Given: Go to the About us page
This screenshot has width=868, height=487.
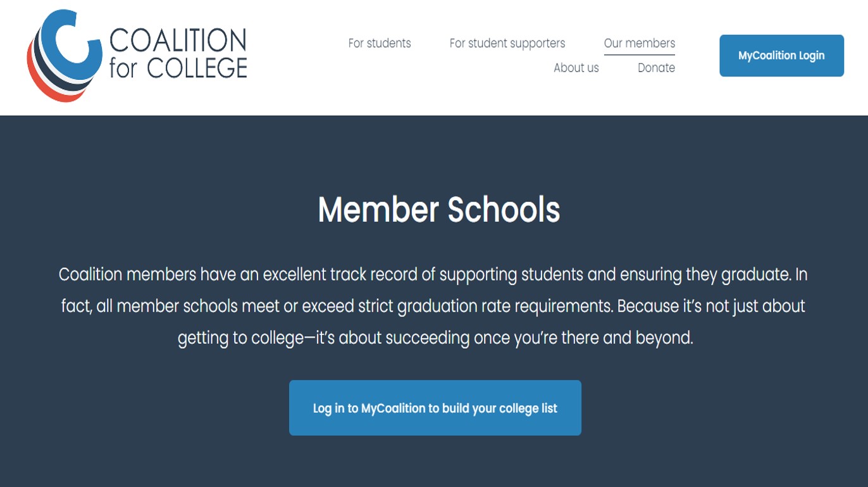Looking at the screenshot, I should coord(576,68).
